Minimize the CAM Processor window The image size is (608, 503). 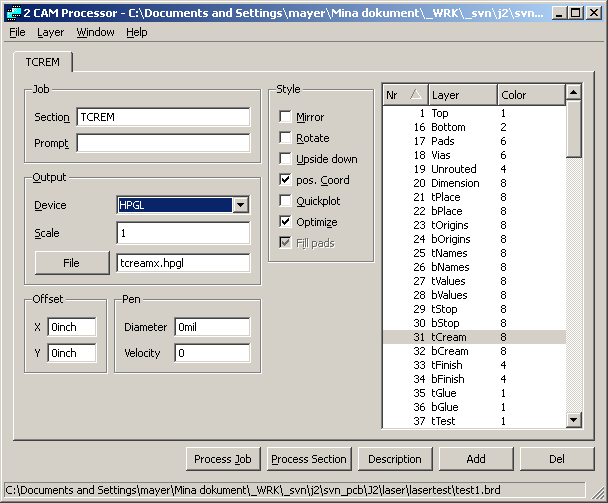coord(559,13)
